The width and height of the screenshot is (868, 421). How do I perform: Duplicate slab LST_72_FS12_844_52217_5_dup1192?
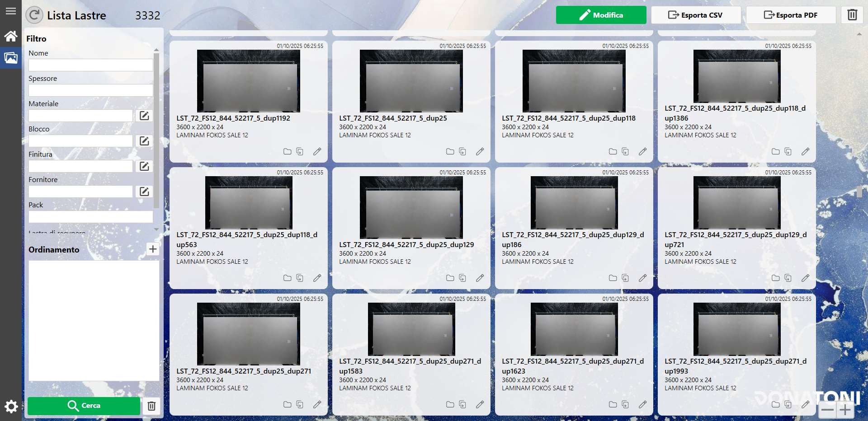tap(300, 151)
